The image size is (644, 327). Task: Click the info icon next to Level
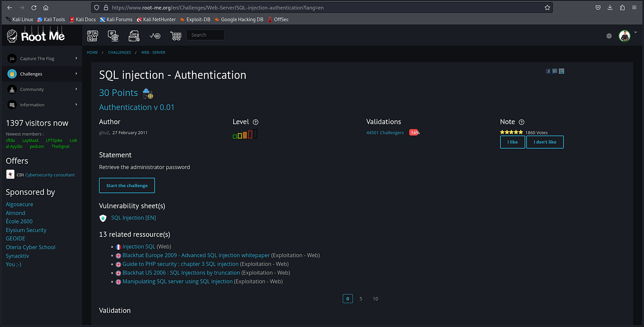[256, 122]
